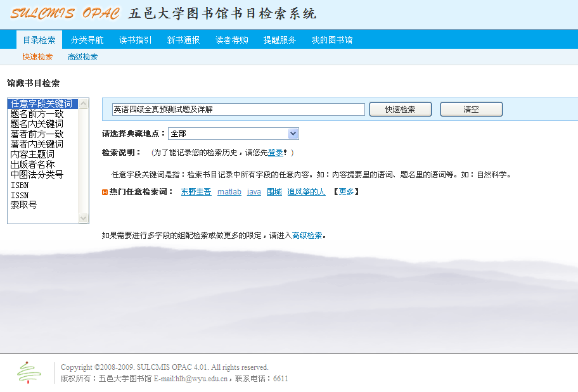Click the 快速检索 search button
Image resolution: width=578 pixels, height=392 pixels.
pyautogui.click(x=401, y=110)
